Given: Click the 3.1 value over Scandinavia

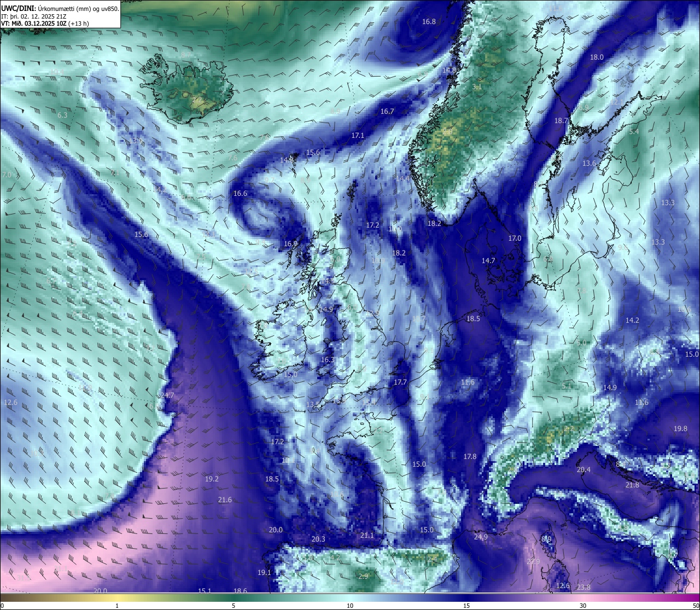Looking at the screenshot, I should pyautogui.click(x=477, y=87).
